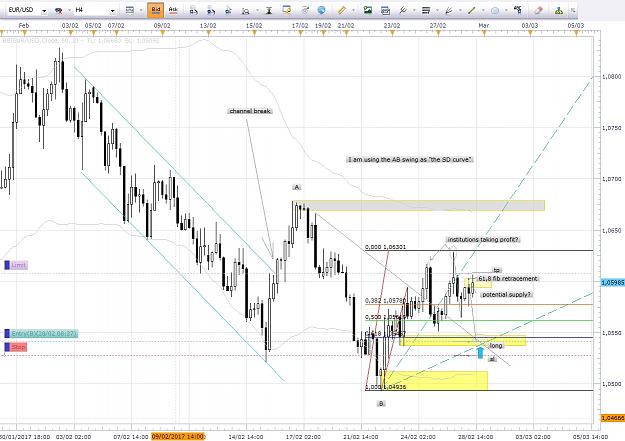Select the red Stop order label
Viewport: 625px width, 441px height.
pos(16,347)
